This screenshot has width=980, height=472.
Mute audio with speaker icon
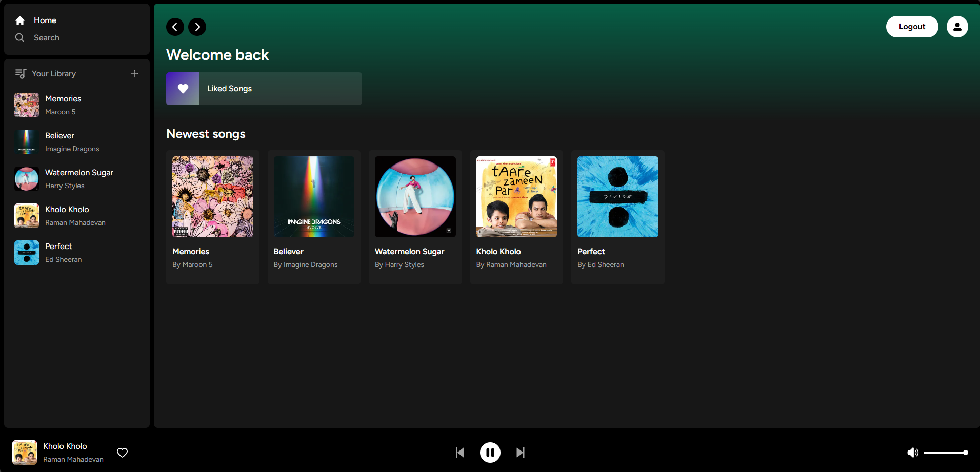(x=913, y=453)
